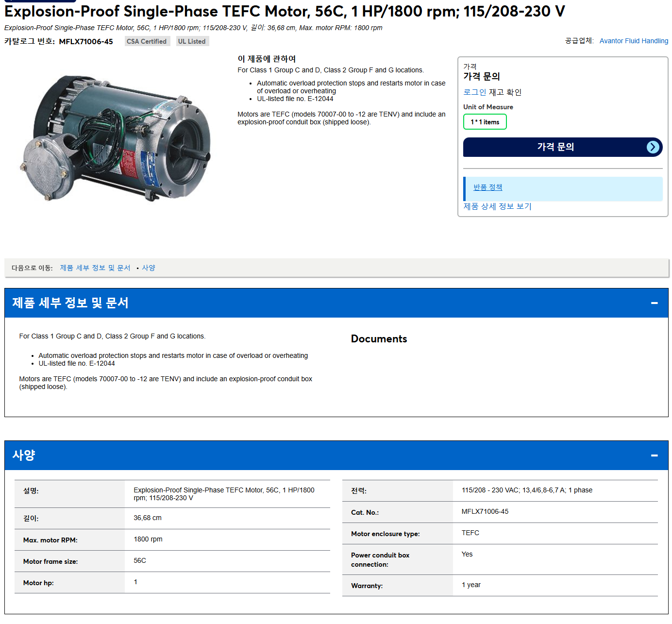This screenshot has width=672, height=624.
Task: Jump to the 사양 anchor link
Action: point(149,268)
